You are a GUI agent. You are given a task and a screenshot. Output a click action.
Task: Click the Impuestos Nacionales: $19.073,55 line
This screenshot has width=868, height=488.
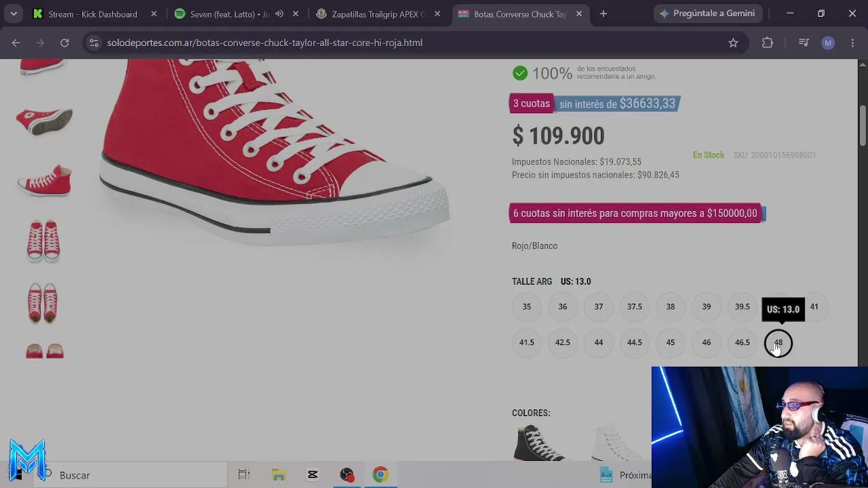(x=576, y=162)
